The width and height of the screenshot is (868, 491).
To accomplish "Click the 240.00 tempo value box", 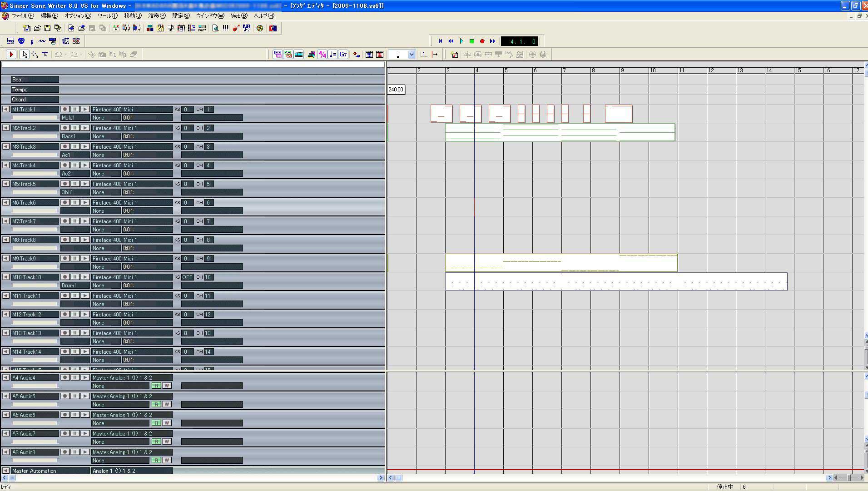I will (x=396, y=89).
